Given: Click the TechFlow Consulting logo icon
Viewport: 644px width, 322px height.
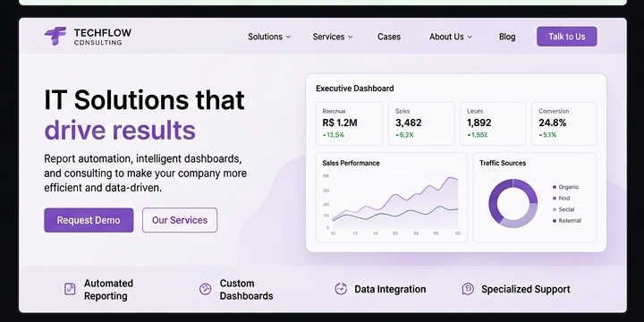Looking at the screenshot, I should [x=55, y=36].
